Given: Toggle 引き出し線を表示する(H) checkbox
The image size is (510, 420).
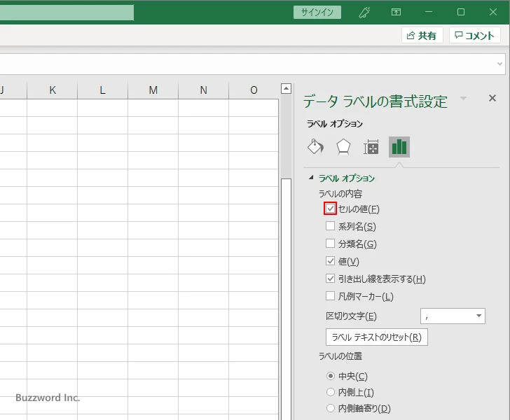Looking at the screenshot, I should click(x=330, y=279).
